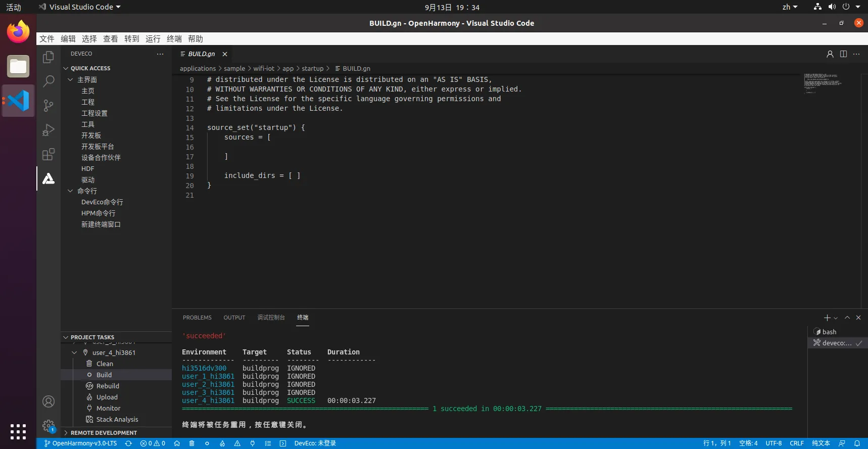Select the DevEco triangle icon in activity bar

tap(49, 178)
